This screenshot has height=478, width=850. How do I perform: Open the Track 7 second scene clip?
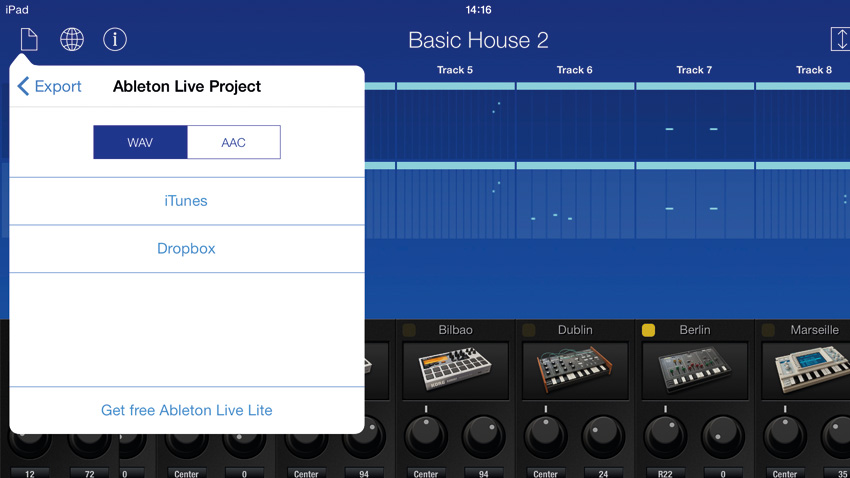695,201
